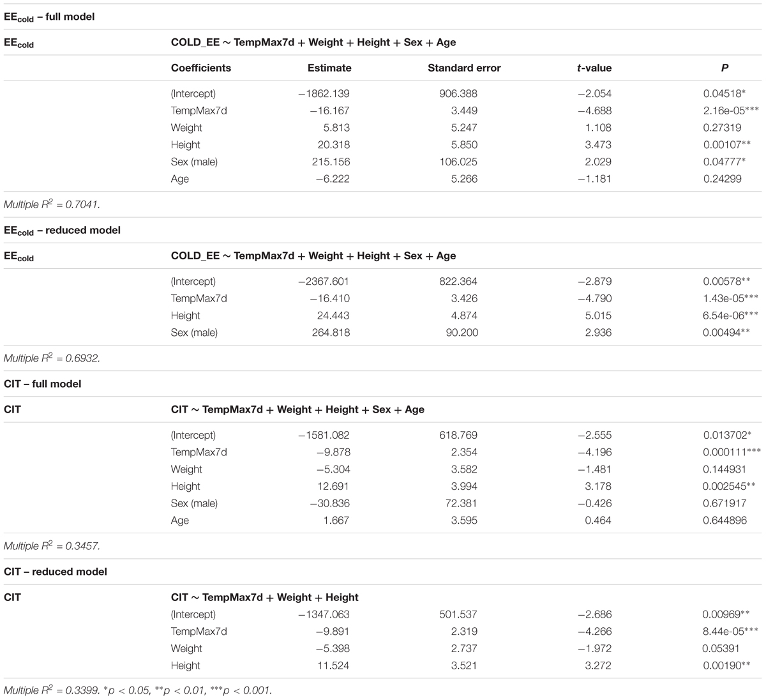Viewport: 766px width, 700px height.
Task: Click the Coefficients column header
Action: [x=201, y=68]
